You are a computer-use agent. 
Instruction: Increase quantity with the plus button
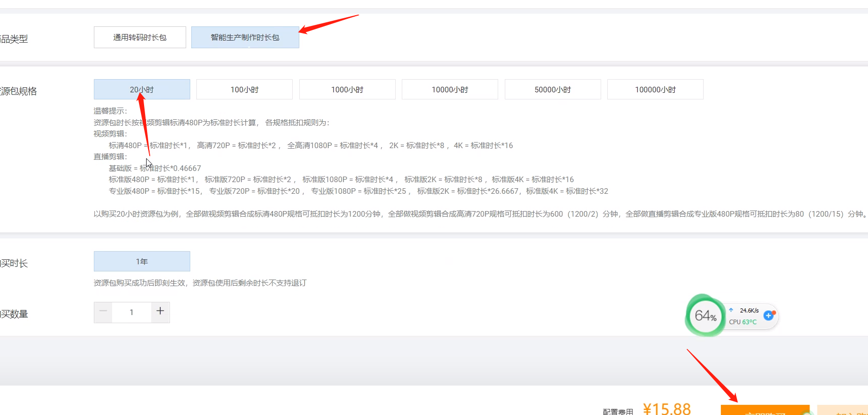tap(160, 312)
